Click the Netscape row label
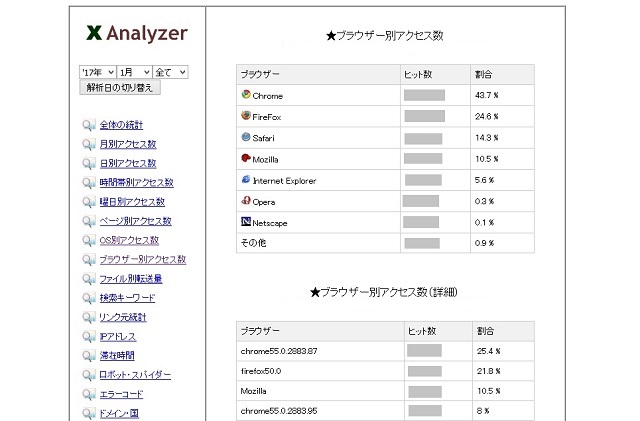 pyautogui.click(x=270, y=223)
